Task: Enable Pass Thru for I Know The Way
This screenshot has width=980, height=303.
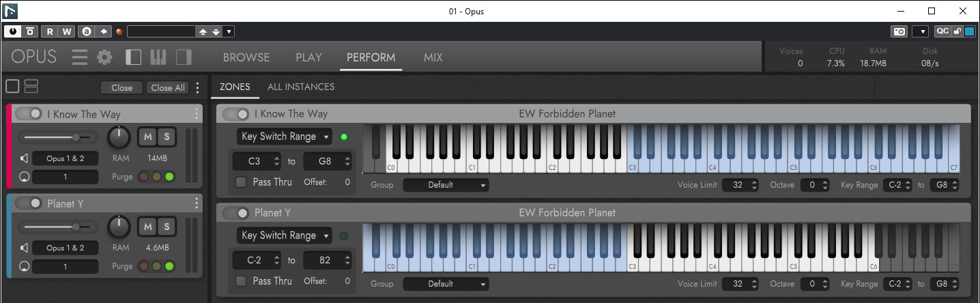Action: [x=241, y=182]
